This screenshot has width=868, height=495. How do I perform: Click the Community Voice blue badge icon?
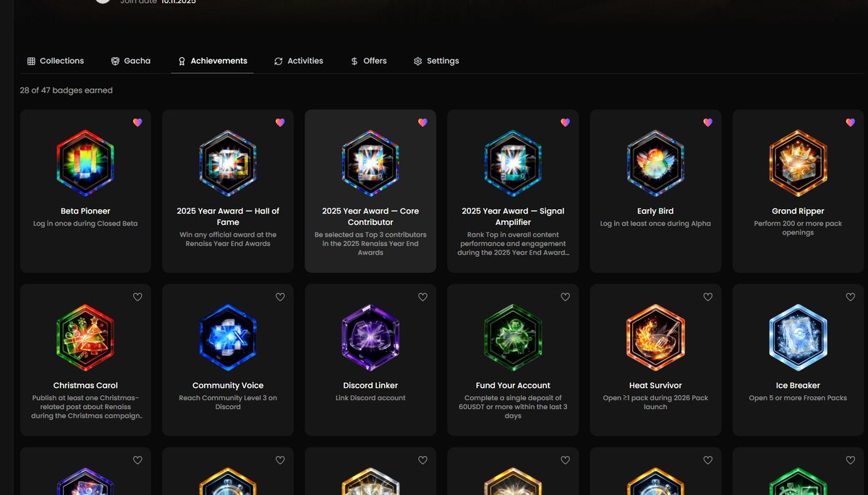click(x=228, y=337)
